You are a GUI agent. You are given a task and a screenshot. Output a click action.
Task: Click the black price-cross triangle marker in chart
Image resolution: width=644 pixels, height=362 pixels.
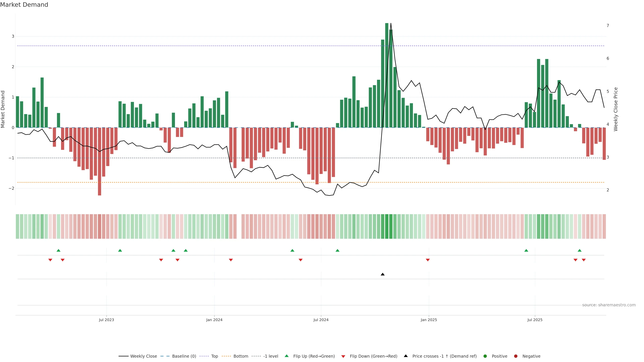pos(383,274)
